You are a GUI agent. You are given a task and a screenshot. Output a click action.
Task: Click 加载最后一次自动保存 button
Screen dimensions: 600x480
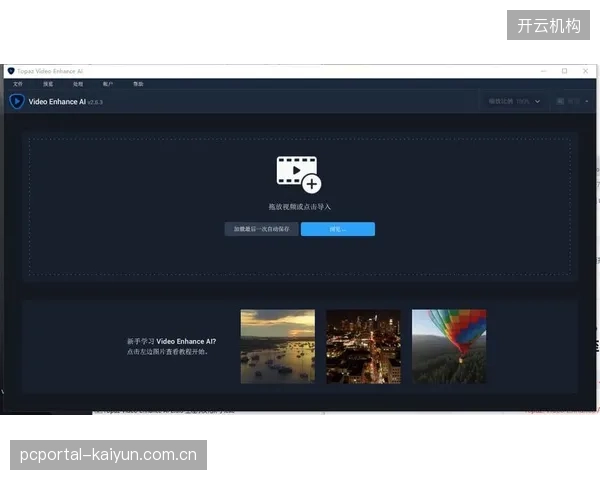click(261, 229)
